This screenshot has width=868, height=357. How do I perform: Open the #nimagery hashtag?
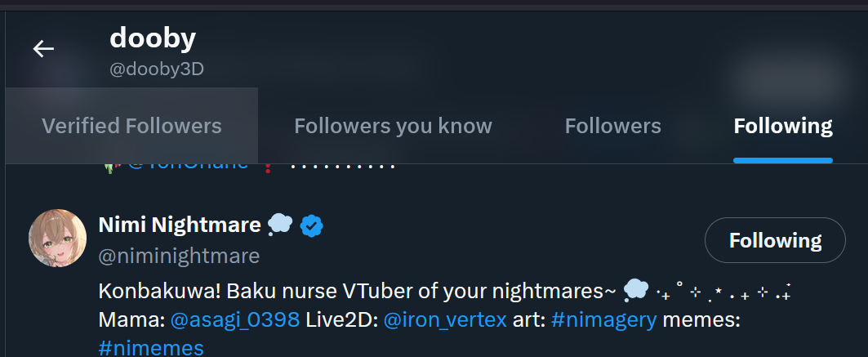point(603,320)
